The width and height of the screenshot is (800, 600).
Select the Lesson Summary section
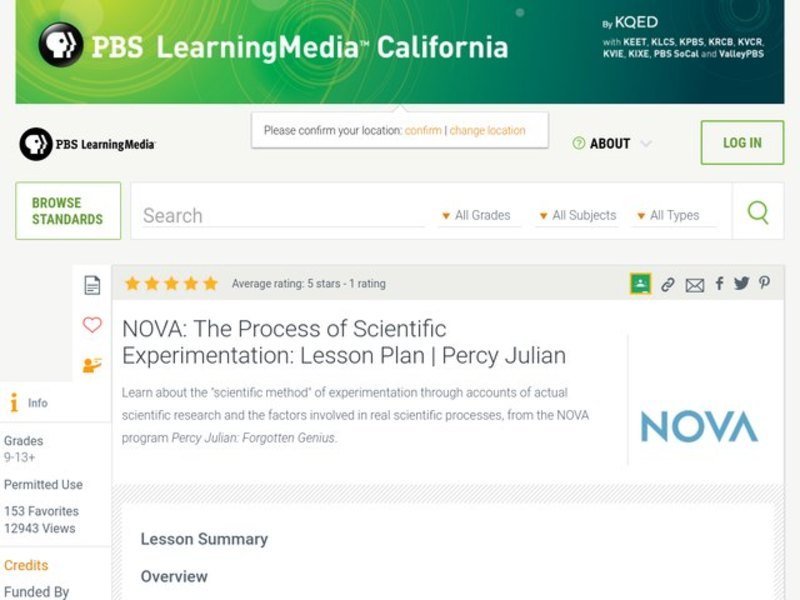click(203, 539)
